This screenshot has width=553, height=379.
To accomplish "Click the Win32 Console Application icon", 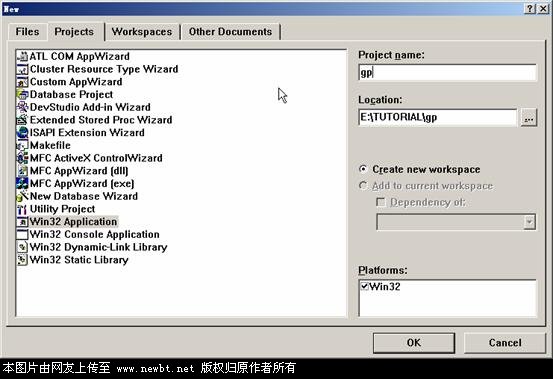I will 22,234.
